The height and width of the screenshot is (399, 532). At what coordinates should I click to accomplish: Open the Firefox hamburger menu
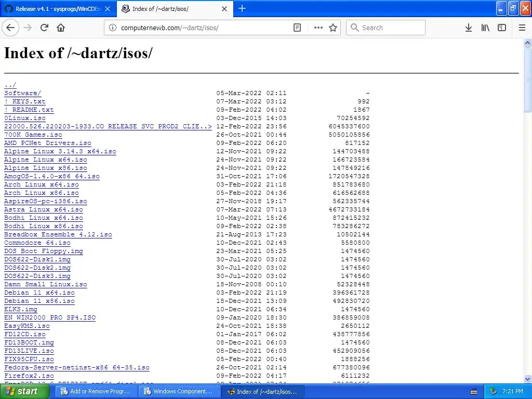(522, 28)
